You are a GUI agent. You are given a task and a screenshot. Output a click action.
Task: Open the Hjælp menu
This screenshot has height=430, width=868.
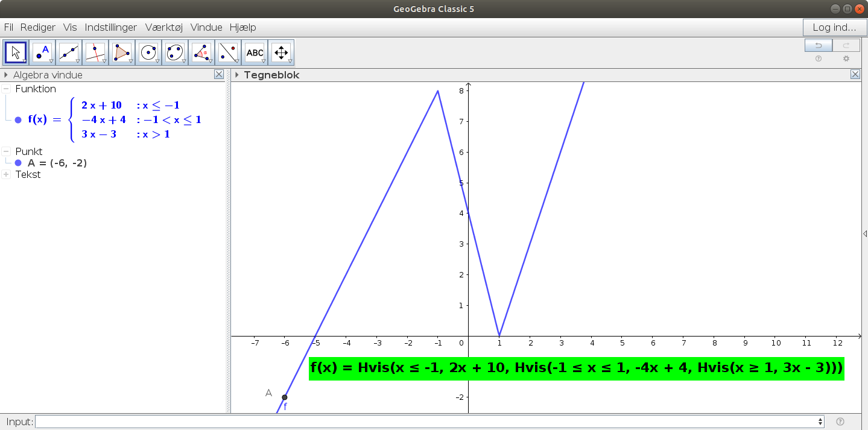pyautogui.click(x=242, y=27)
